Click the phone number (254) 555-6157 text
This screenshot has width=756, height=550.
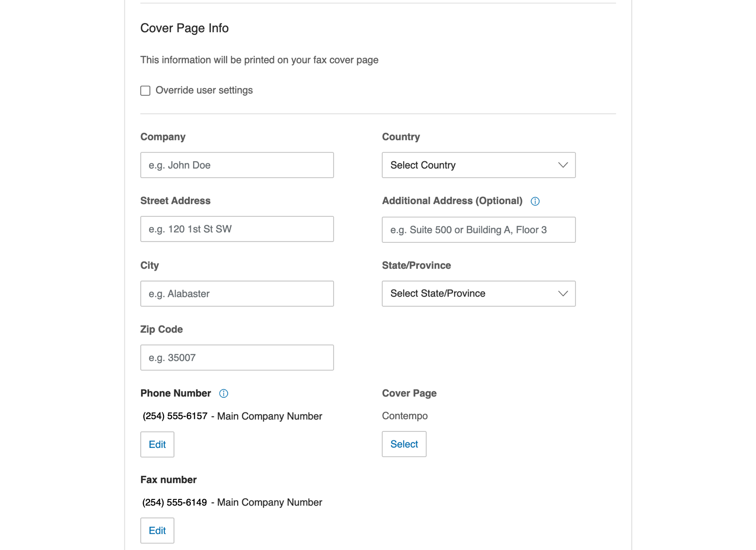(175, 416)
